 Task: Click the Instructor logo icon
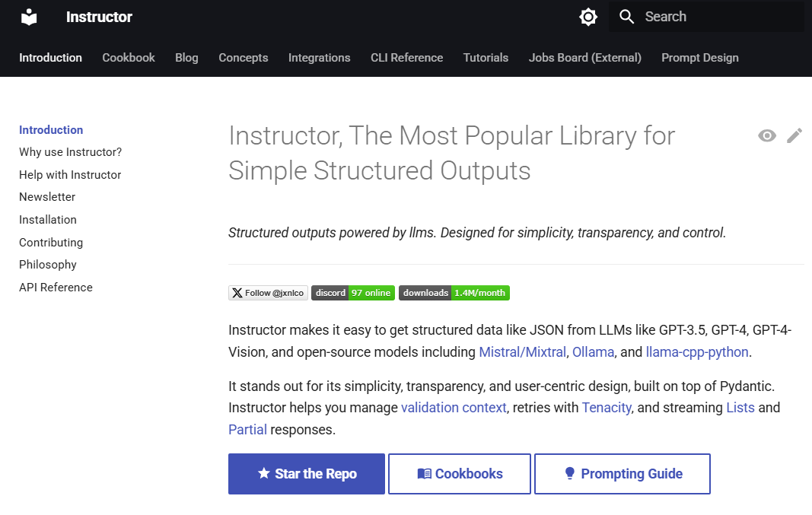29,17
